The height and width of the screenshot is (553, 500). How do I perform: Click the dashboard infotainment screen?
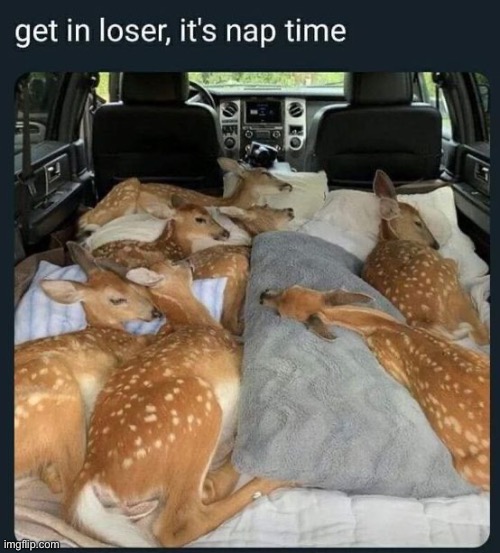263,112
